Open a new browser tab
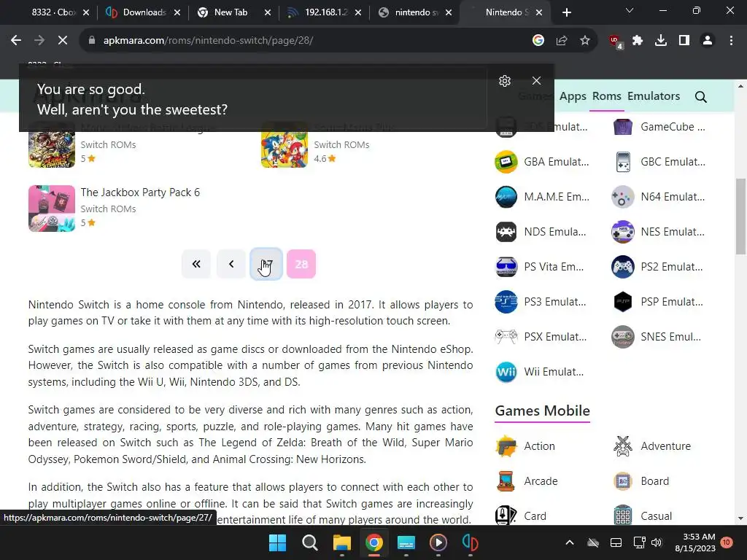The width and height of the screenshot is (747, 560). (x=566, y=13)
